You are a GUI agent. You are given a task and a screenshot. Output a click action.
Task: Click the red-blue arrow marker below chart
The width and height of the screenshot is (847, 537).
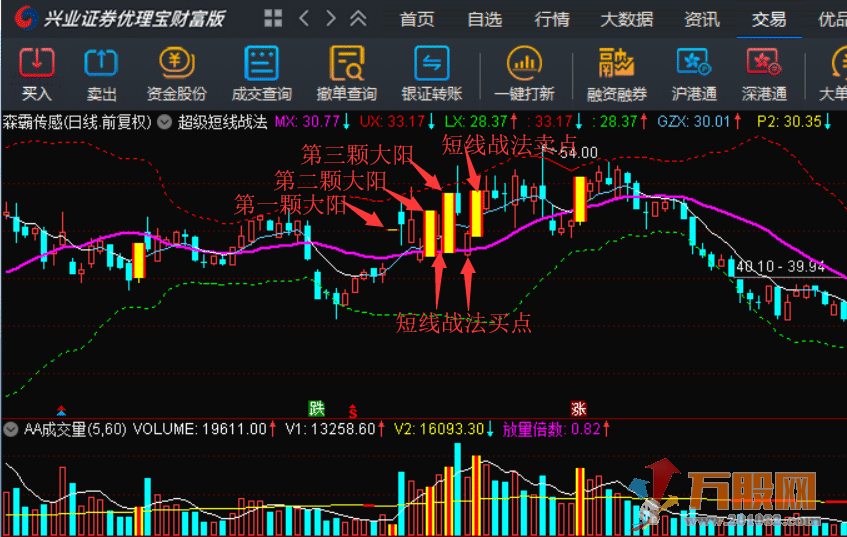point(61,411)
